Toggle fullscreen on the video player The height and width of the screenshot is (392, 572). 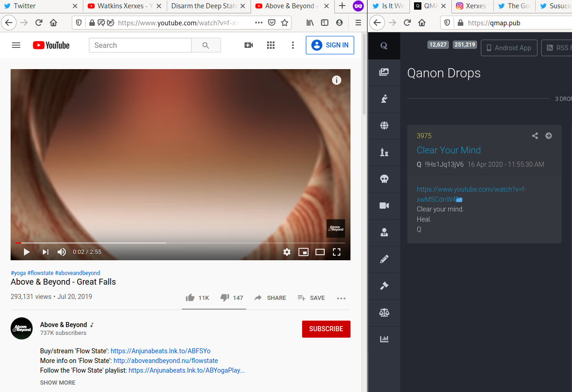coord(337,252)
